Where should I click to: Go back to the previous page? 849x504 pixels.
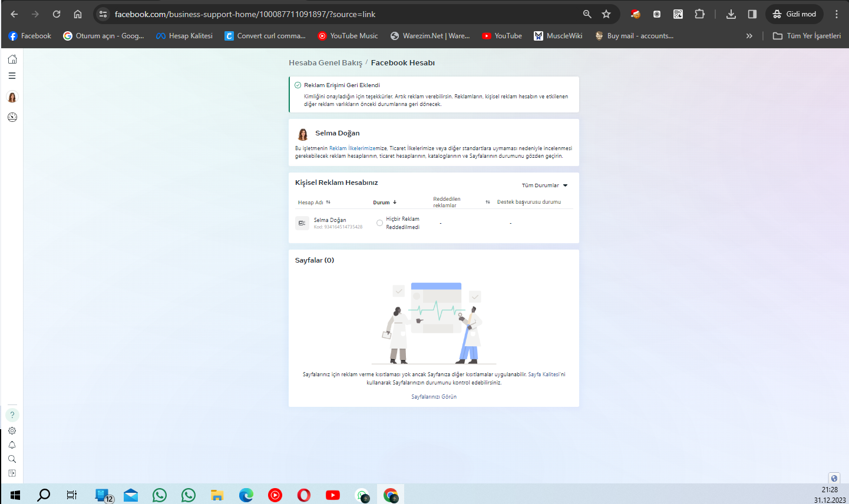(x=14, y=14)
